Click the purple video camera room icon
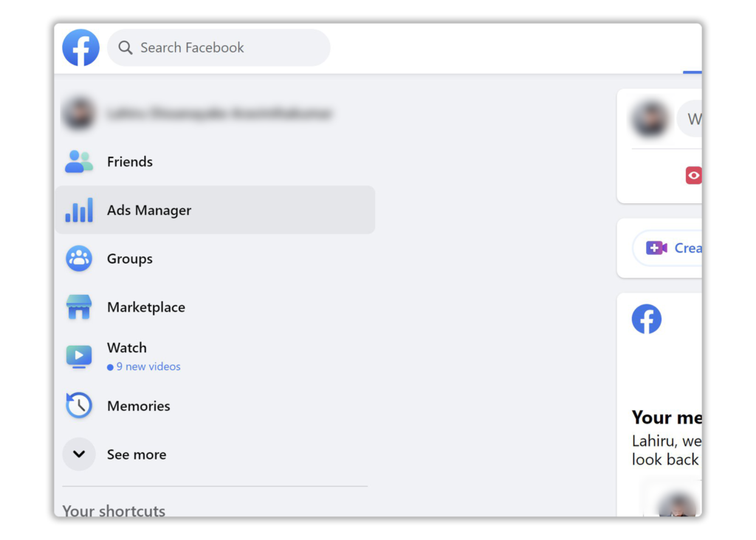This screenshot has width=756, height=540. tap(656, 248)
